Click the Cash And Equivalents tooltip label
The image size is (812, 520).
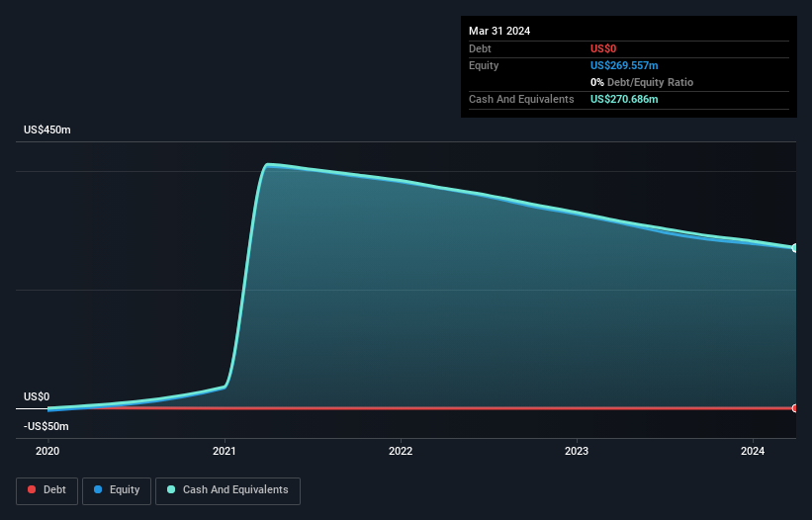521,99
